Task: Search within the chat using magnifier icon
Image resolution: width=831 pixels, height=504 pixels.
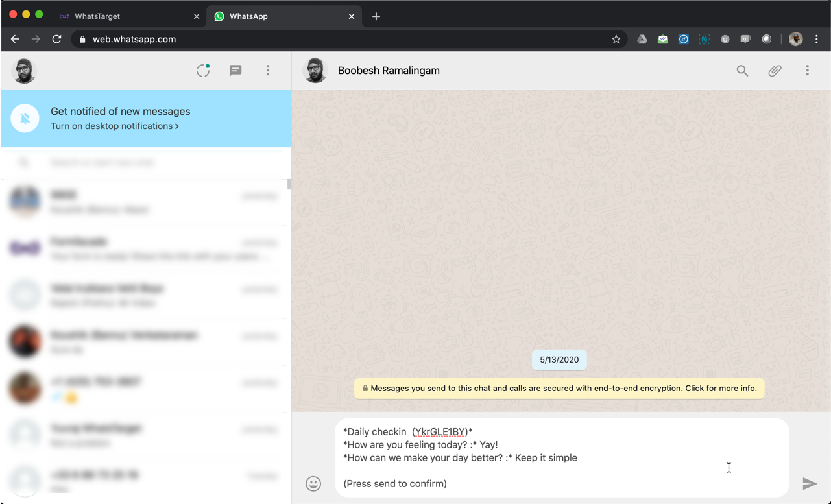Action: click(x=742, y=71)
